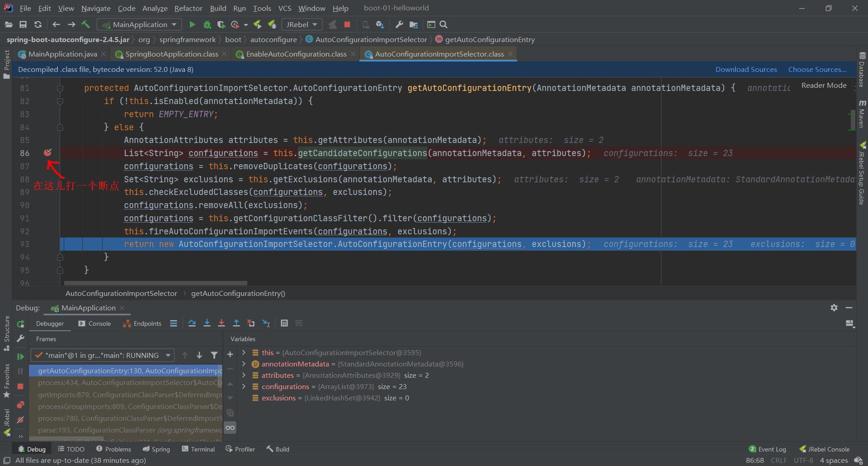This screenshot has height=466, width=868.
Task: Click the Save All disk icon
Action: tap(23, 24)
